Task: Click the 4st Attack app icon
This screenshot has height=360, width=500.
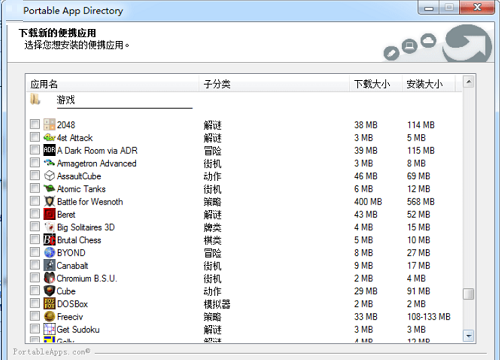Action: click(x=49, y=137)
